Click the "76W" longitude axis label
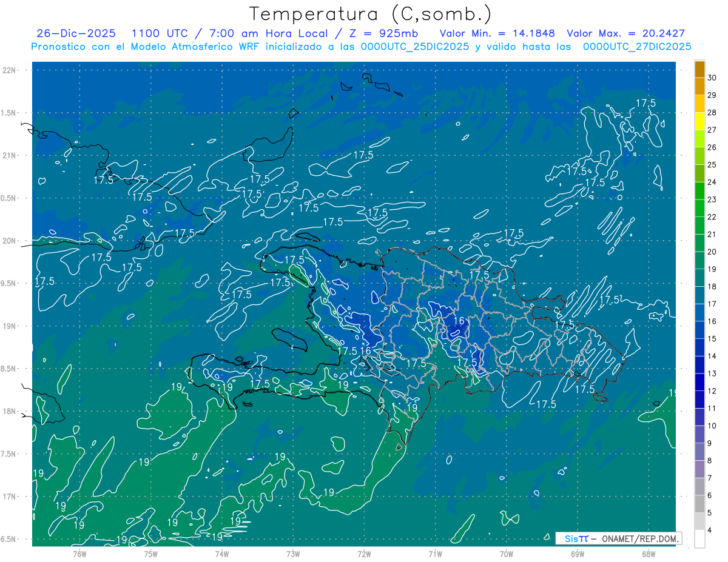This screenshot has height=562, width=728. (79, 554)
